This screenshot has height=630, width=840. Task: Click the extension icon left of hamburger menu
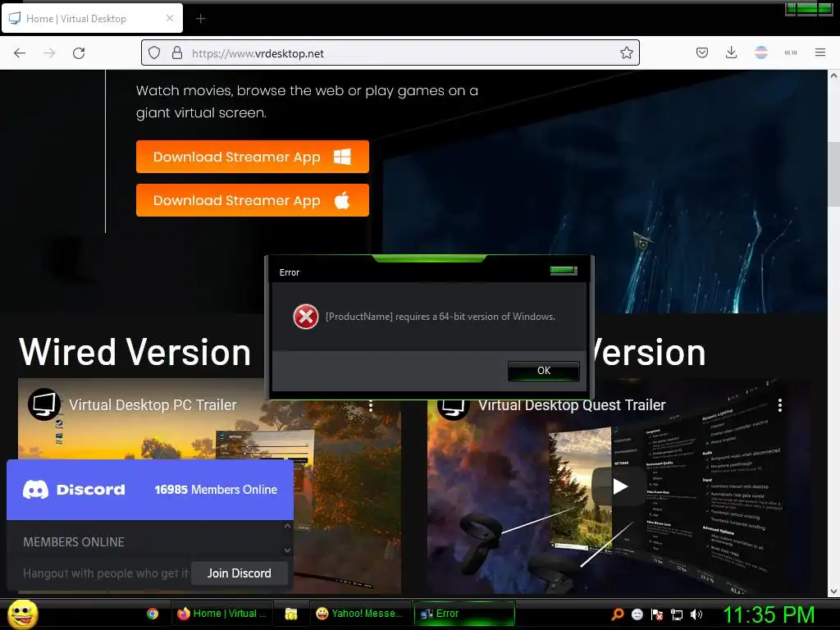point(790,52)
